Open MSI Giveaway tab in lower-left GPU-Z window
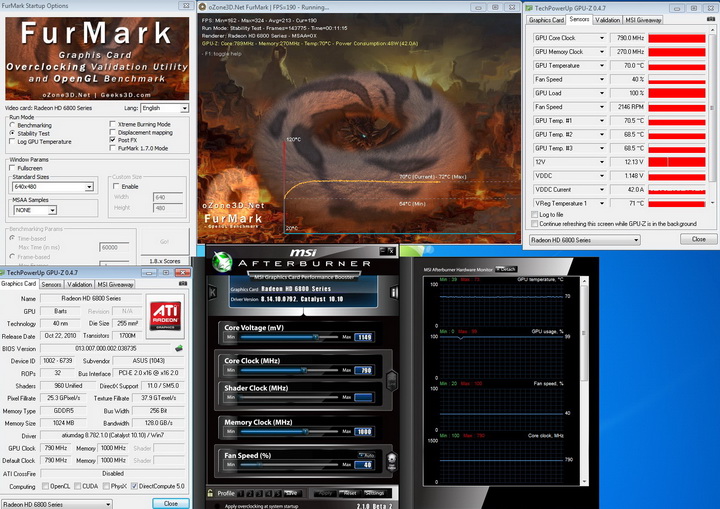Image resolution: width=720 pixels, height=509 pixels. coord(115,285)
